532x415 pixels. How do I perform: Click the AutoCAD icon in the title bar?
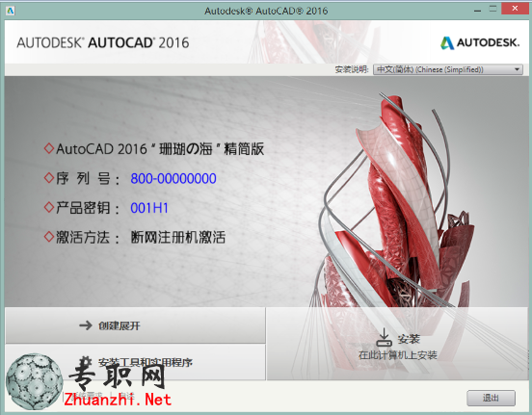tap(11, 11)
